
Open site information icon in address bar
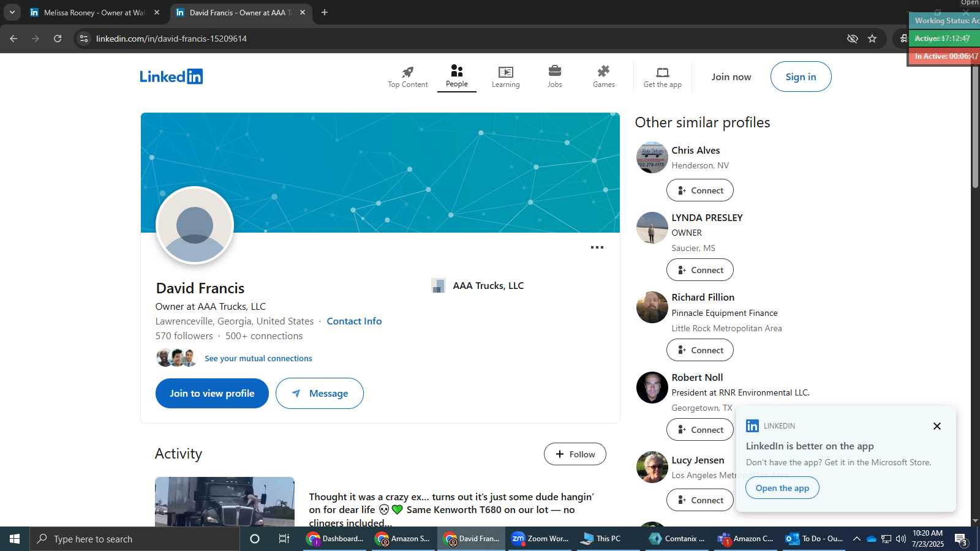84,39
